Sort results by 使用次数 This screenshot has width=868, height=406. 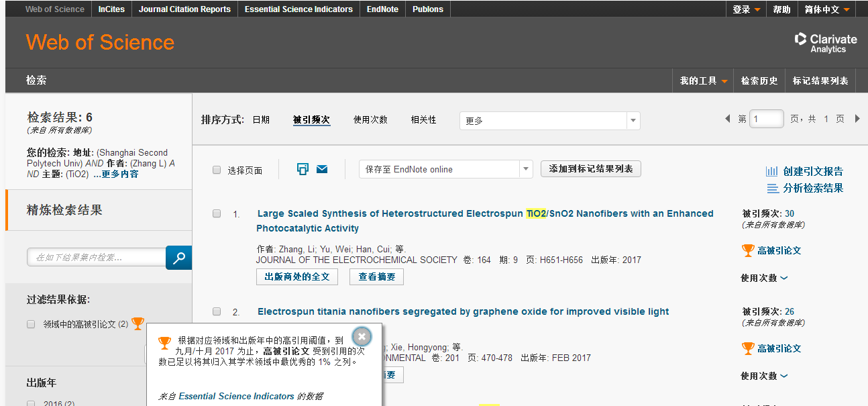[370, 119]
